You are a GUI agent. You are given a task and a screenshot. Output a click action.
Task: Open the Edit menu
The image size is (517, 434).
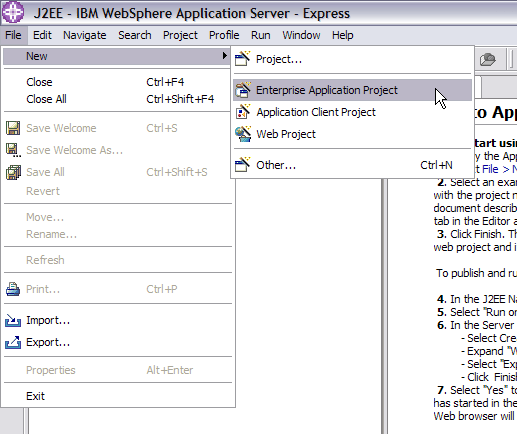tap(42, 35)
